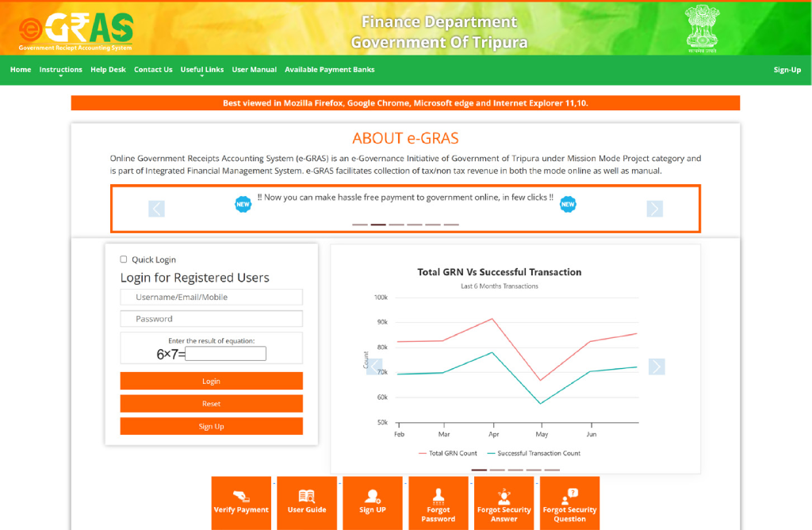Open Help Desk page
812x530 pixels.
point(108,69)
